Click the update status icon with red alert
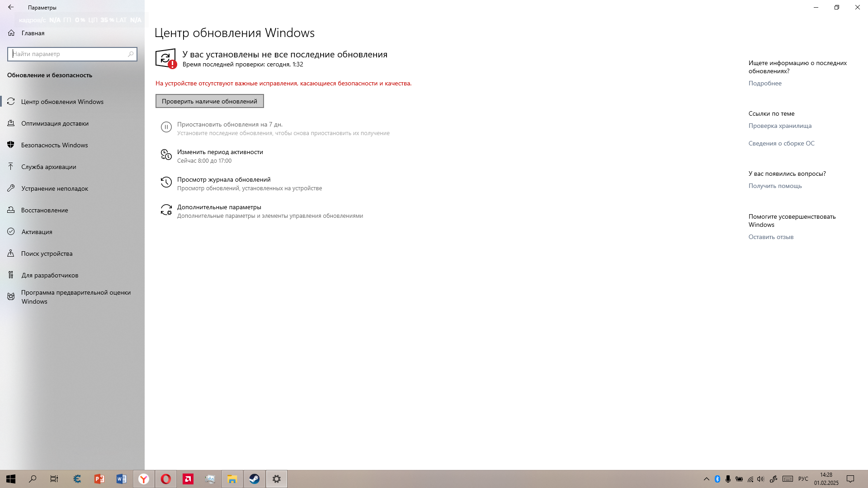 tap(166, 59)
